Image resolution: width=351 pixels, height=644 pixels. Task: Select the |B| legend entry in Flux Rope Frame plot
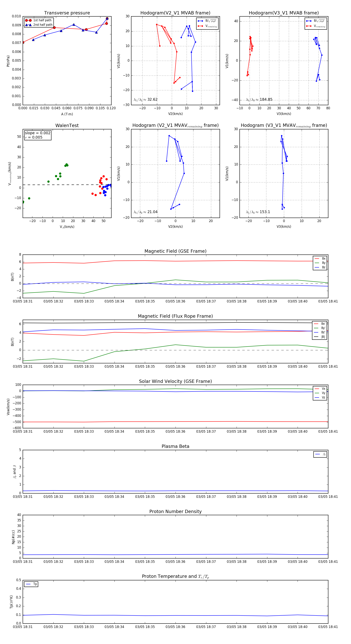click(x=320, y=337)
